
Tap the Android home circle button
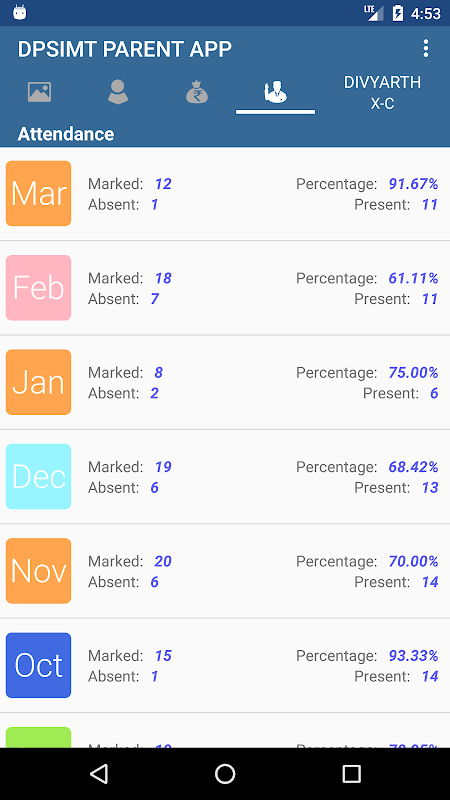click(x=225, y=774)
